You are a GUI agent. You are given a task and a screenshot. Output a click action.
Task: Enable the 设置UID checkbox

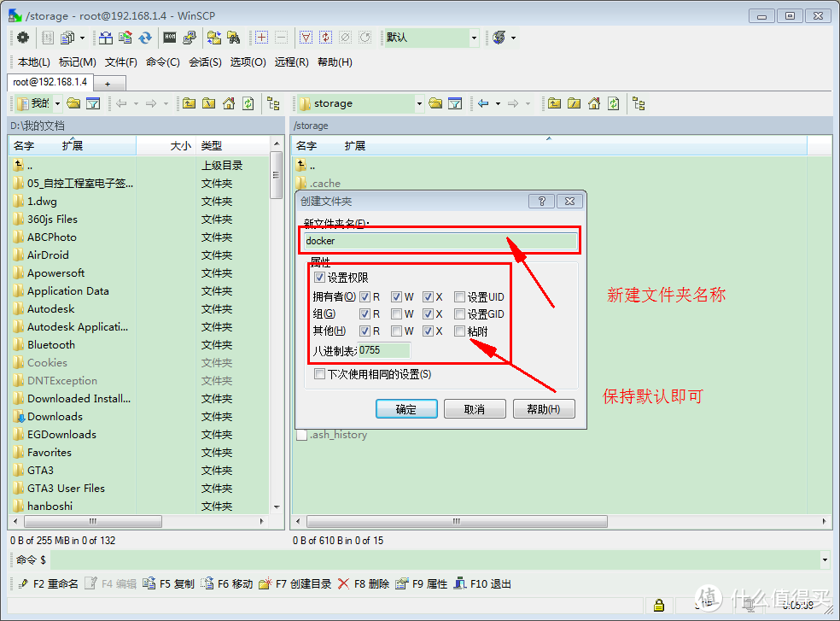click(459, 296)
